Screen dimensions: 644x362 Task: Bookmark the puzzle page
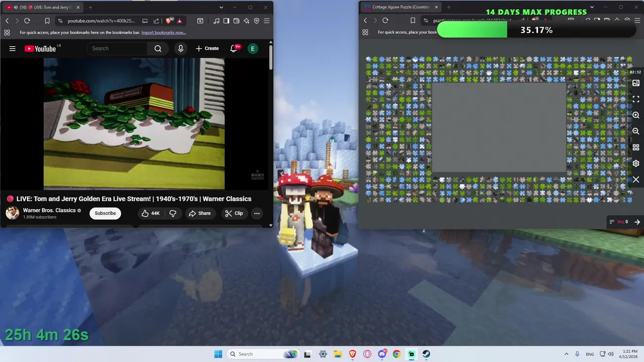click(413, 21)
